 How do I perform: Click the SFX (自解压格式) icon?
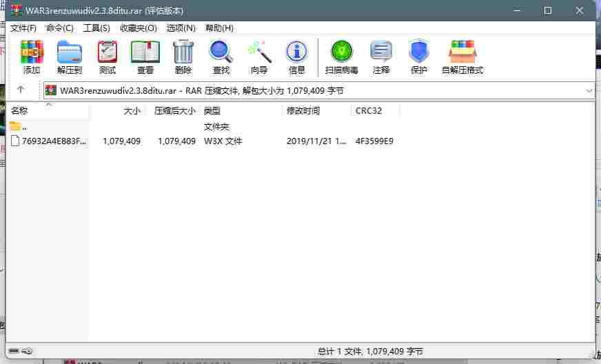[462, 57]
